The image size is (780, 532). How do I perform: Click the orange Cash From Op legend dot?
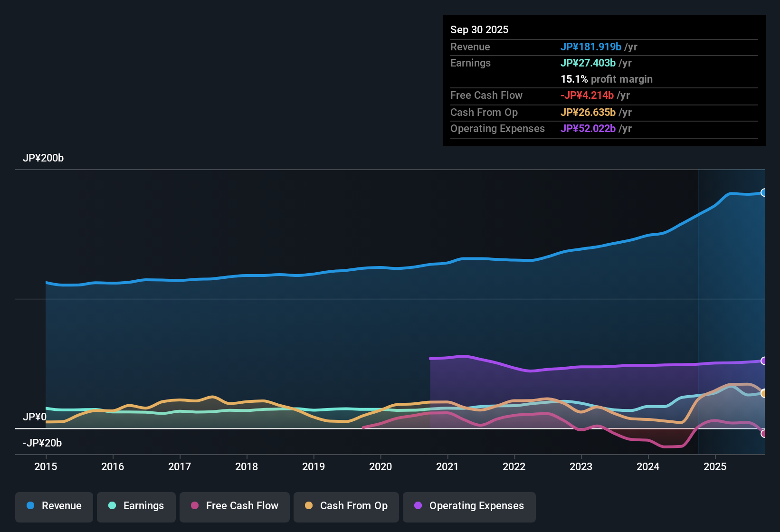pyautogui.click(x=309, y=506)
